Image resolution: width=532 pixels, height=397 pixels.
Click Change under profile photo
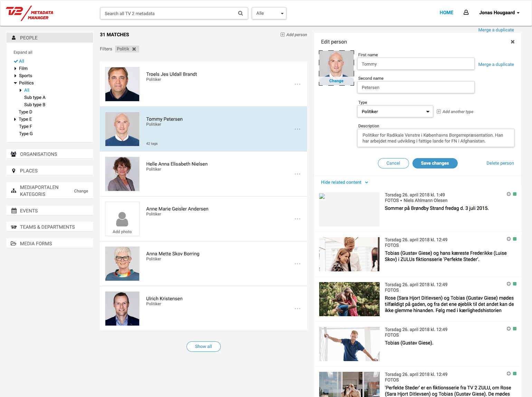(336, 81)
